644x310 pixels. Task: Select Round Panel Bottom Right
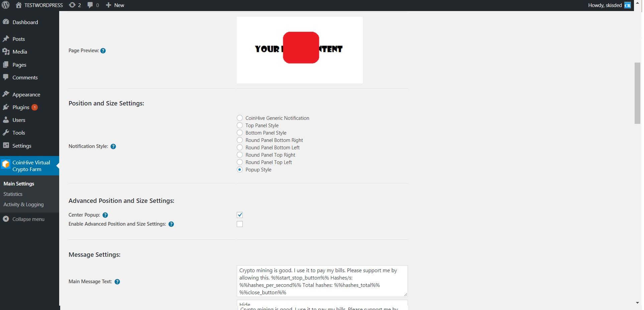(x=240, y=140)
